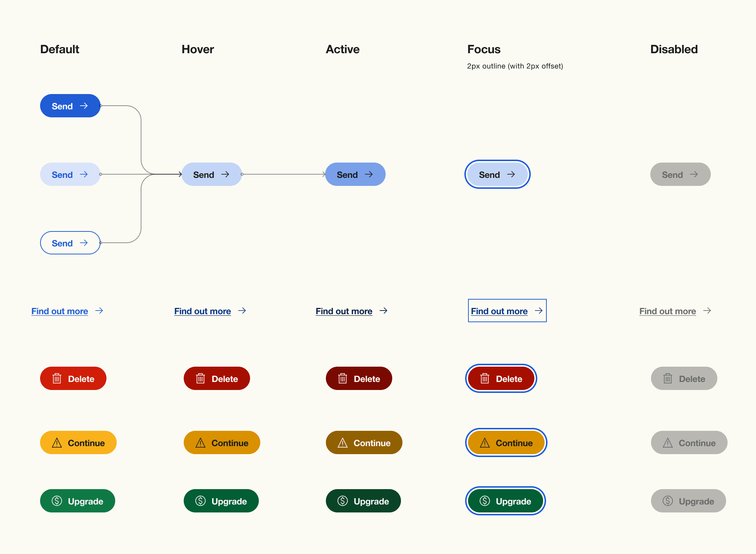Click the disabled gray Send button
The image size is (756, 554).
680,174
